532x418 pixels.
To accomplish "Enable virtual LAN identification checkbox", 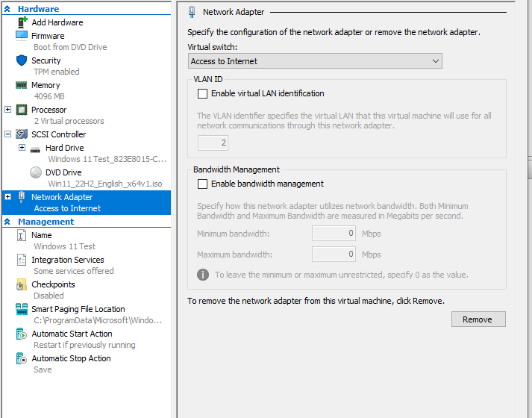I will (202, 94).
